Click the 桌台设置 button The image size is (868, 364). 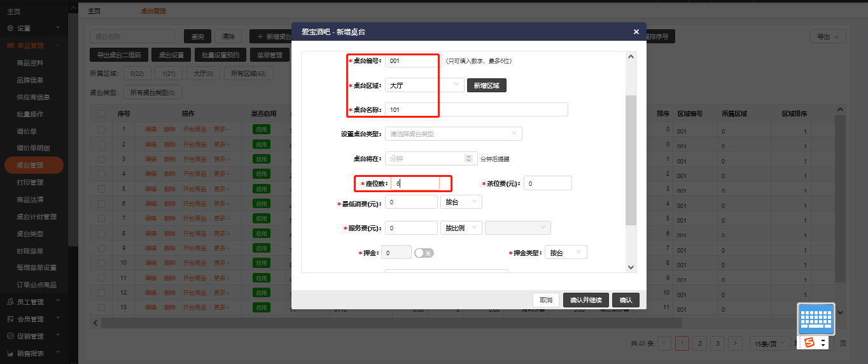click(171, 55)
